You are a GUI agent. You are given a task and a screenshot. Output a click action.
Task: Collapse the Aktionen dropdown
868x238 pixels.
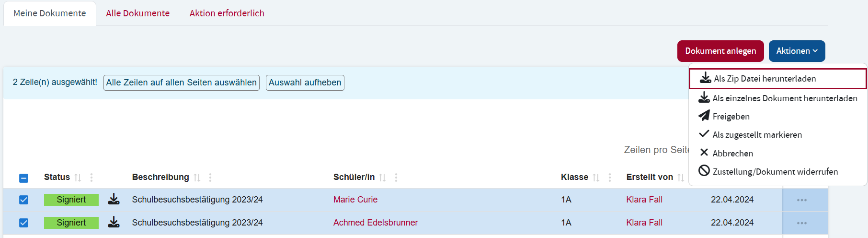click(x=797, y=51)
